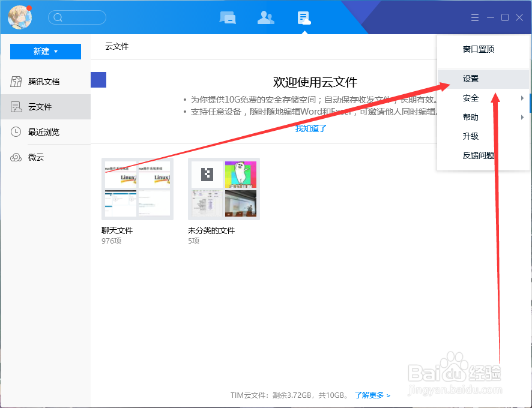
Task: Switch to the messages chat tab icon
Action: tap(228, 17)
